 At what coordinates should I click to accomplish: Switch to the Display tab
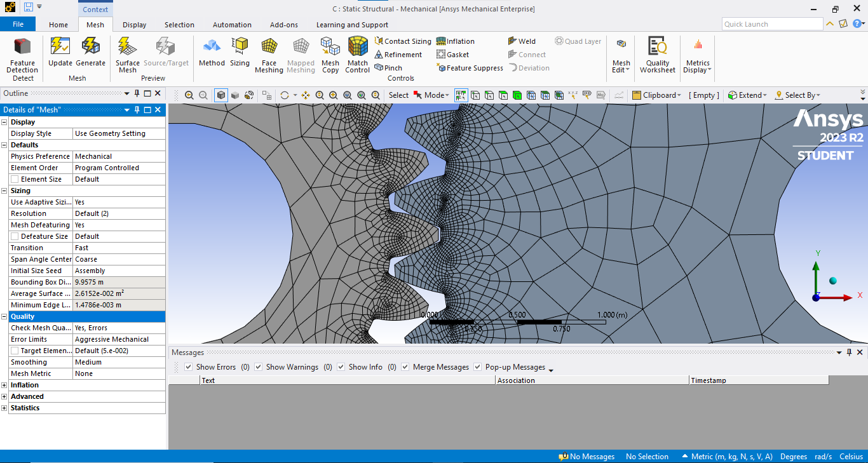click(134, 25)
